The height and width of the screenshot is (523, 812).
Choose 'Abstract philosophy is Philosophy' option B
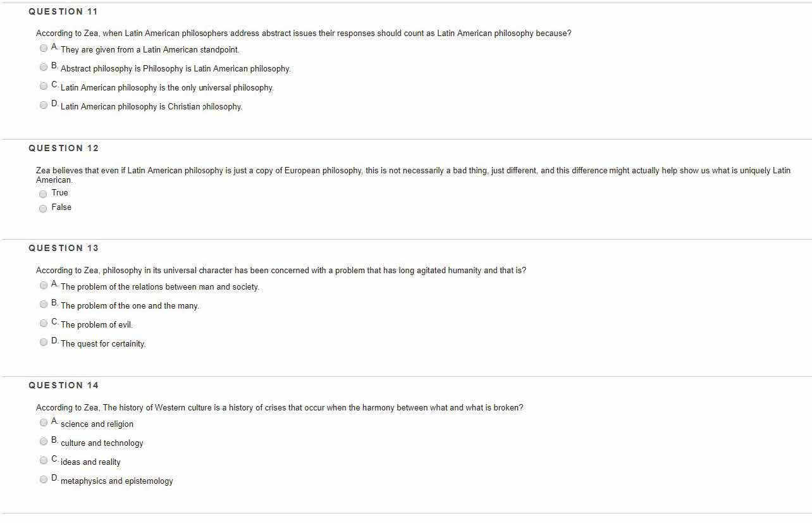(x=43, y=67)
